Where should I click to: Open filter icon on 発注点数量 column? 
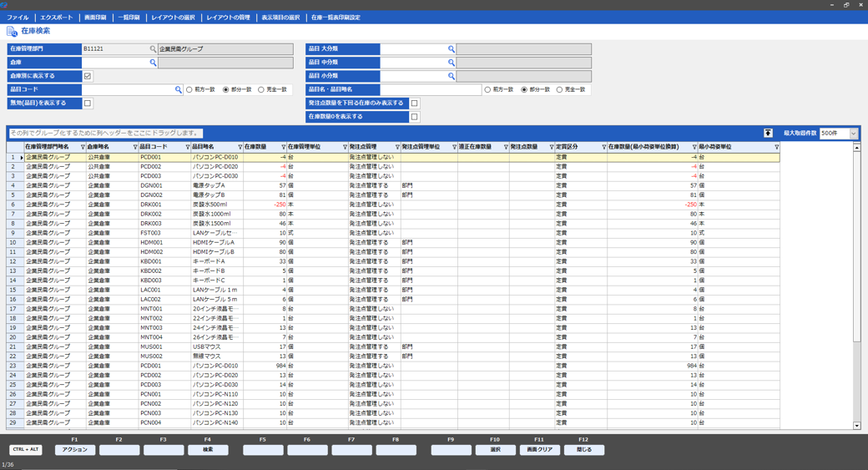tap(552, 147)
